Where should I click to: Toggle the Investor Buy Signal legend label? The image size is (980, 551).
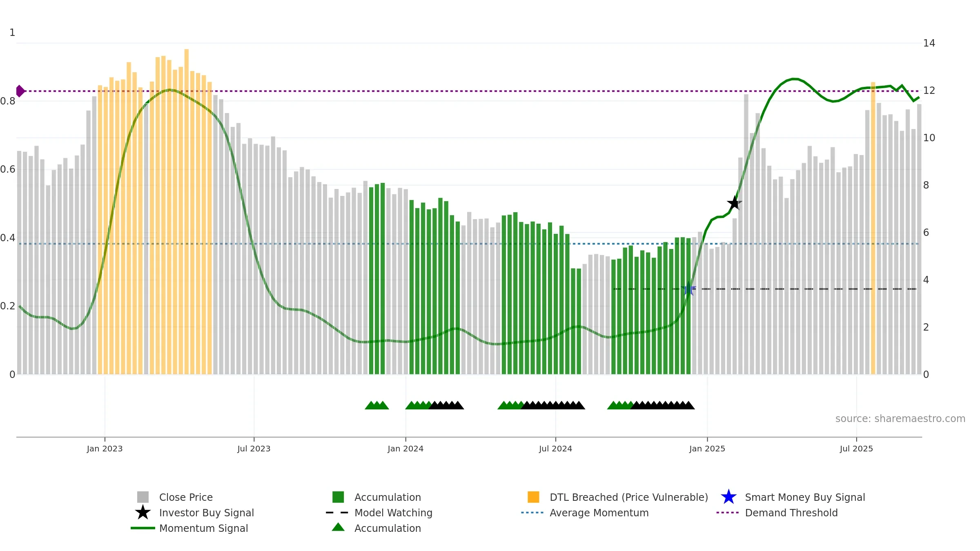point(207,513)
